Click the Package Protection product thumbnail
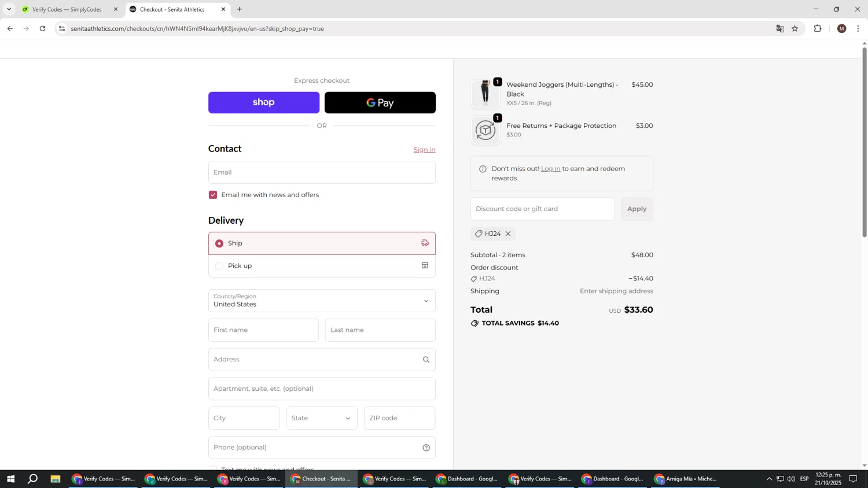Screen dimensions: 868x488 click(x=485, y=131)
